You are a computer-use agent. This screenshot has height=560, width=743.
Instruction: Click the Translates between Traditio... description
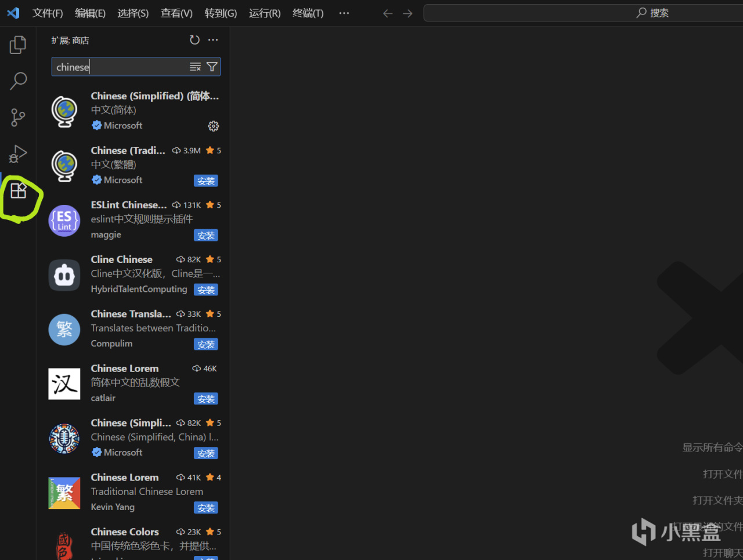tap(153, 328)
